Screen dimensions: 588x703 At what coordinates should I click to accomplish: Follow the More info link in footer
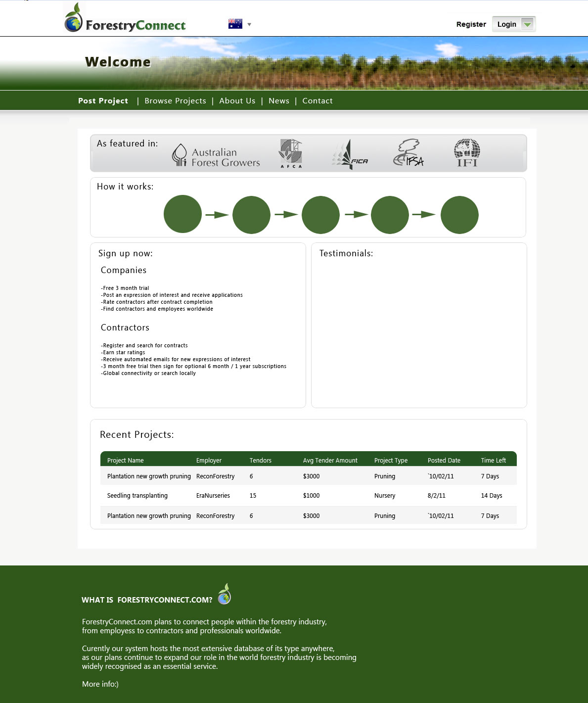100,684
